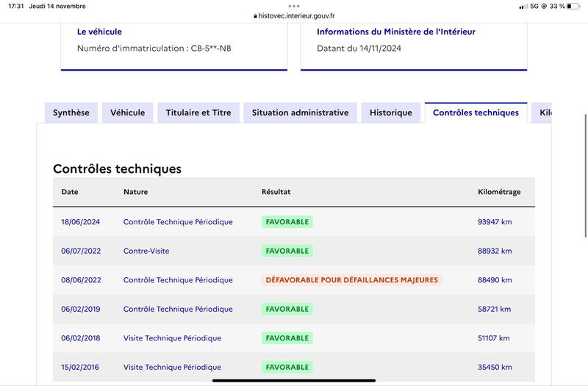The width and height of the screenshot is (588, 386).
Task: Select the date 06/07/2022
Action: coord(81,251)
